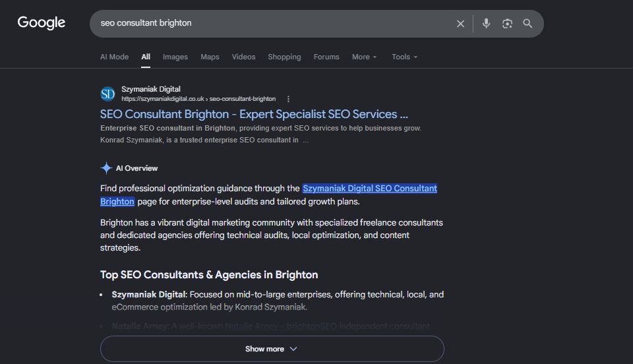Expand AI Overview with Show more
This screenshot has height=364, width=633.
point(272,349)
